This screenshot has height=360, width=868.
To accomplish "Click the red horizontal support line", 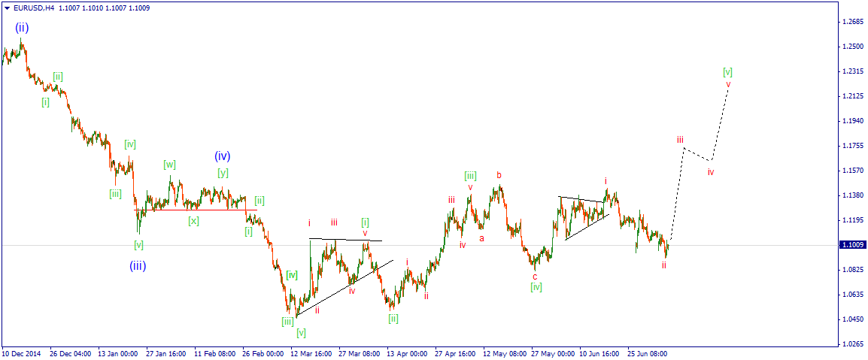I will click(x=196, y=210).
